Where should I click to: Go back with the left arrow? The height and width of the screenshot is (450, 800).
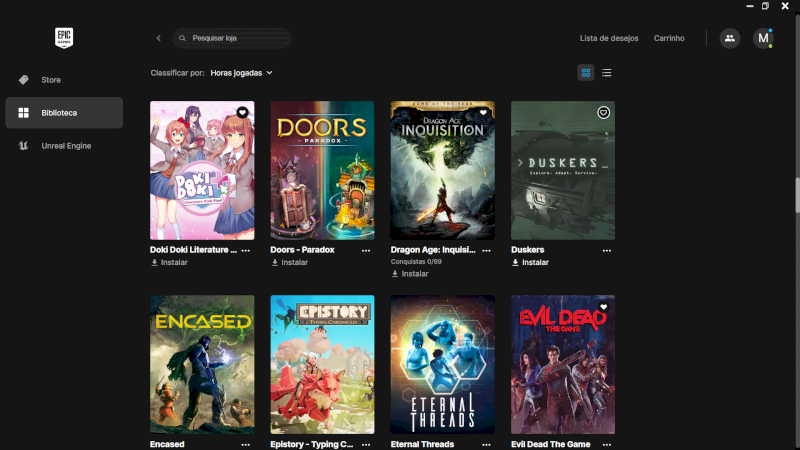[x=159, y=38]
